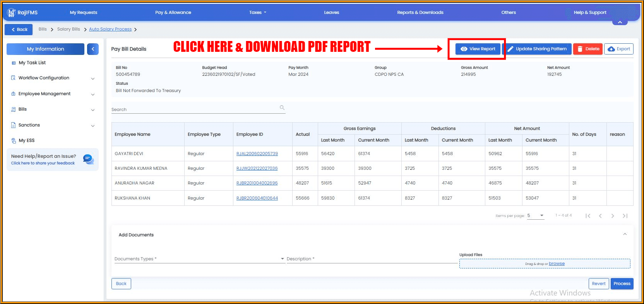Click the My ESS icon
Image resolution: width=644 pixels, height=304 pixels.
(x=14, y=141)
